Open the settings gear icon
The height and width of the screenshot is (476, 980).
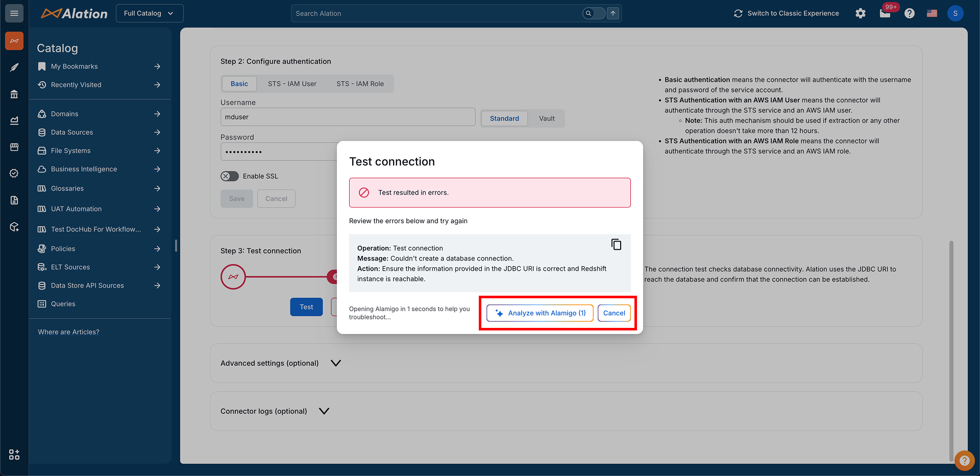coord(861,13)
